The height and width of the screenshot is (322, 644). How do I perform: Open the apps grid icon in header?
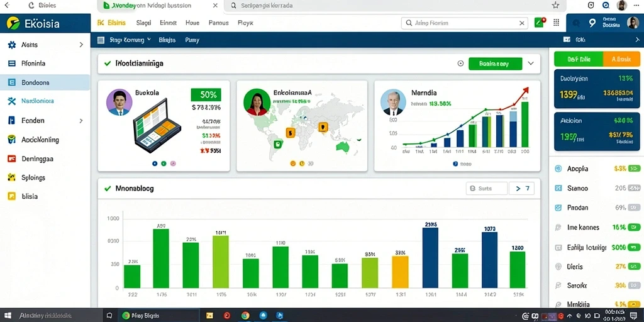[x=557, y=23]
